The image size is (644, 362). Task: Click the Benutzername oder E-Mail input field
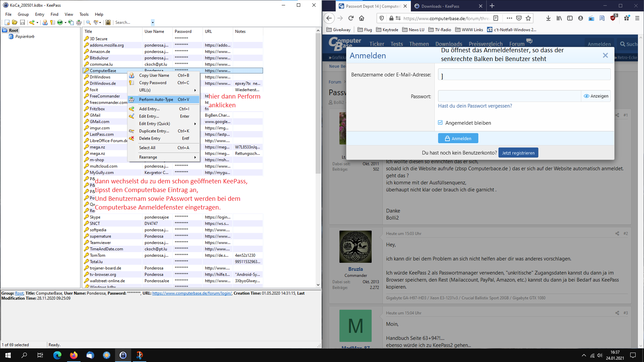click(524, 74)
